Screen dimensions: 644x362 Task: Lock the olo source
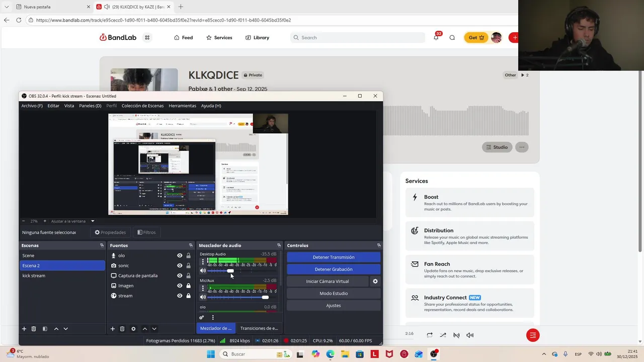188,255
